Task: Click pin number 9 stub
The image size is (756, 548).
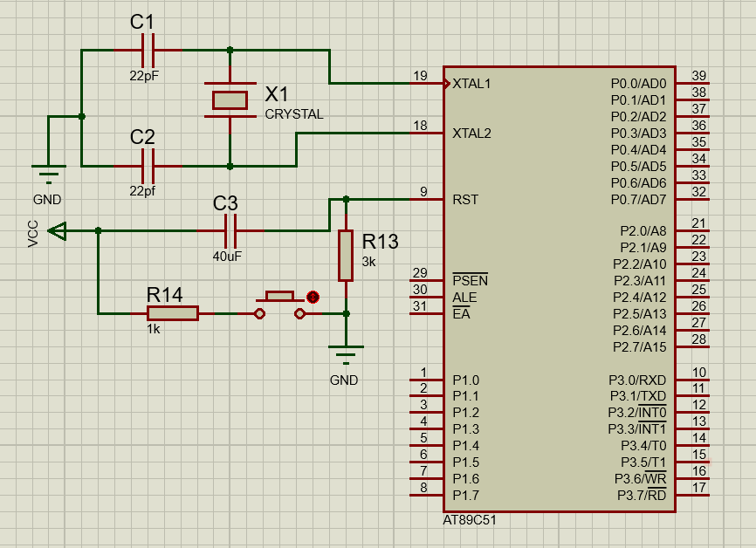Action: tap(427, 199)
